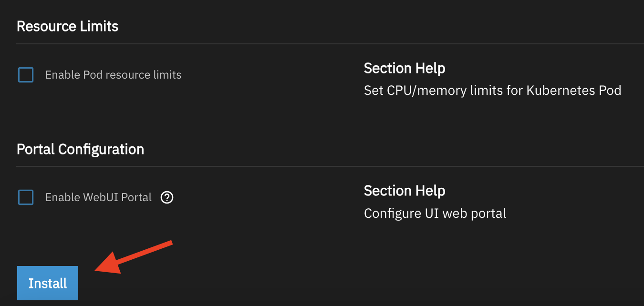Click the Configure UI web portal description
The height and width of the screenshot is (306, 644).
click(x=435, y=213)
